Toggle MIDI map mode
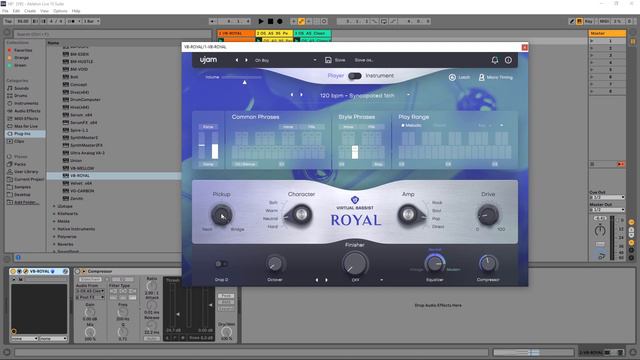This screenshot has height=360, width=640. point(604,21)
